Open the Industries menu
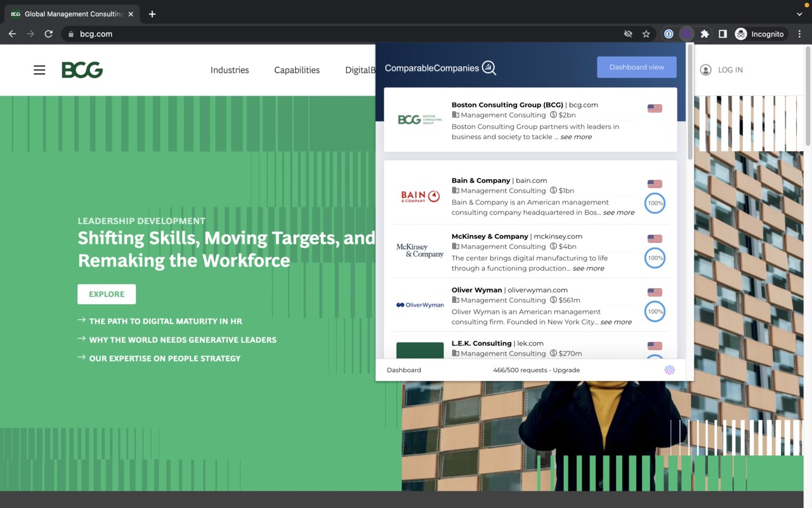This screenshot has height=508, width=812. pyautogui.click(x=230, y=70)
